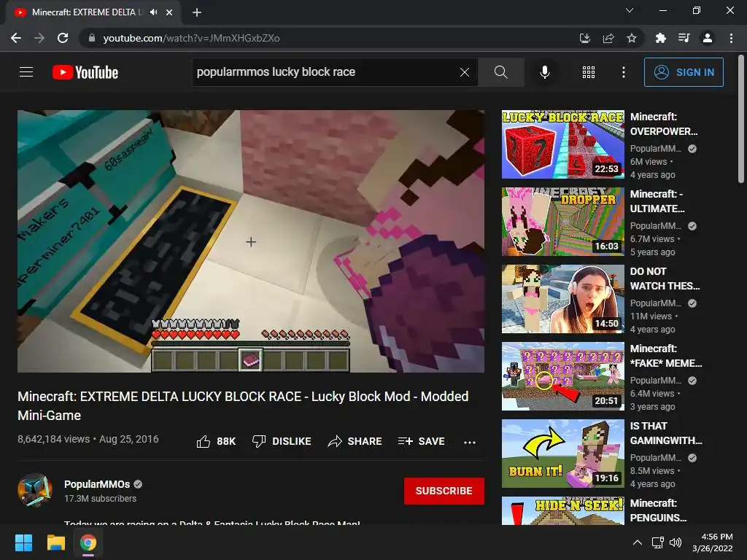
Task: Open the Chrome profile icon
Action: [708, 38]
